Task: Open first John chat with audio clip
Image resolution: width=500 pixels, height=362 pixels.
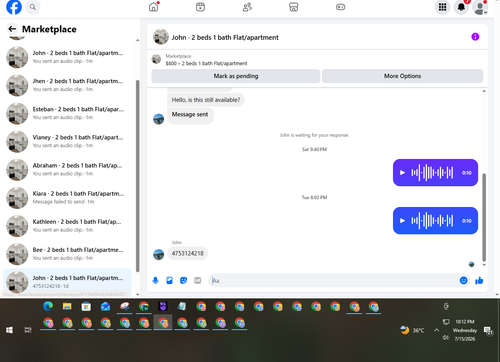Action: tap(68, 57)
